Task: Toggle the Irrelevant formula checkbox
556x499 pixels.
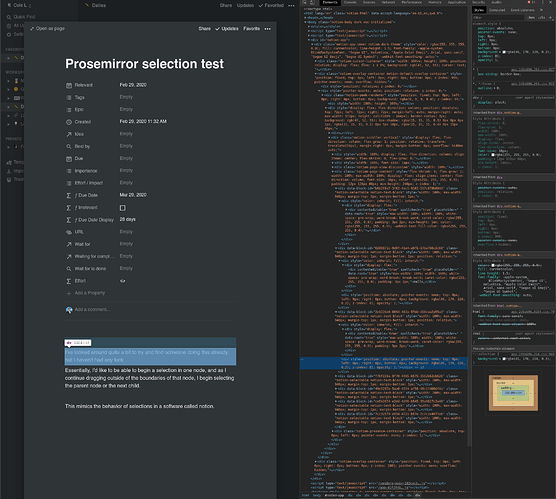Action: tap(123, 208)
